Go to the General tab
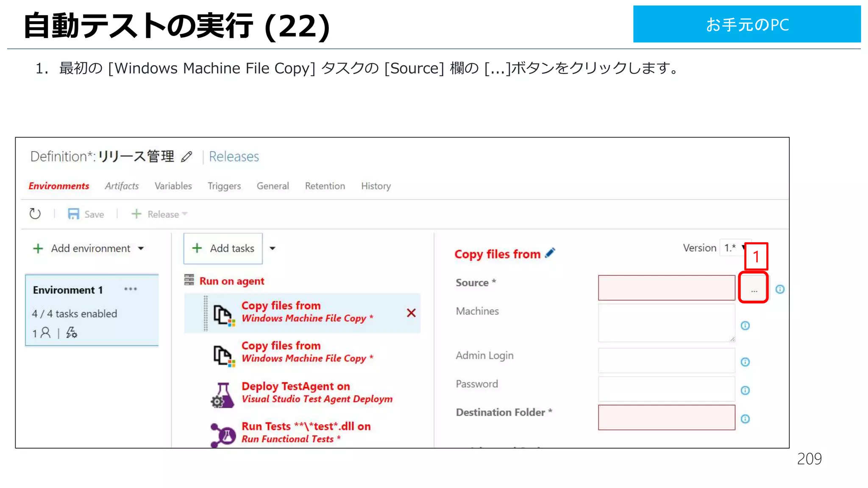 pos(273,186)
